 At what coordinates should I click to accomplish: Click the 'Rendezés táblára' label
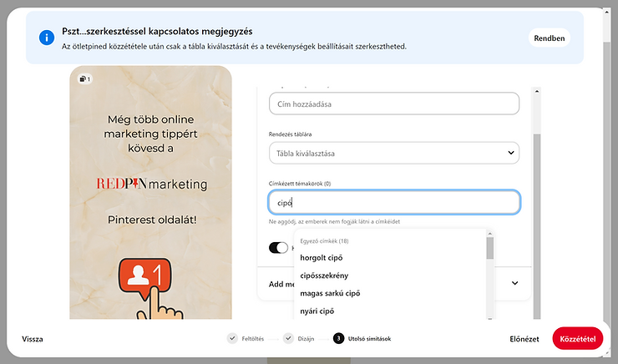(290, 134)
